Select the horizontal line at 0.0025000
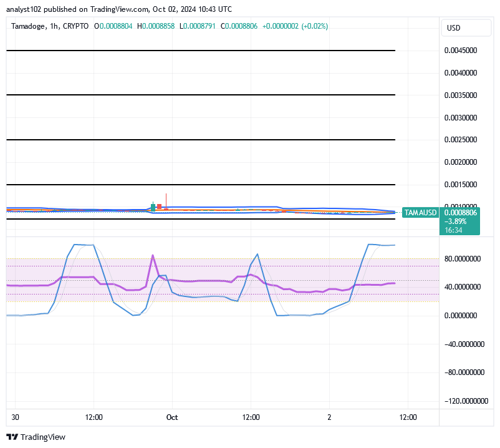This screenshot has height=448, width=500. 200,140
